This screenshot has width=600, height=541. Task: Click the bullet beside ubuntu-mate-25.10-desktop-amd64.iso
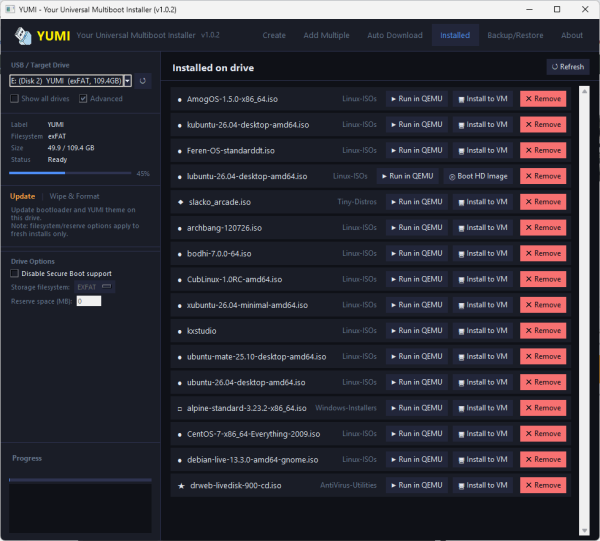point(180,357)
